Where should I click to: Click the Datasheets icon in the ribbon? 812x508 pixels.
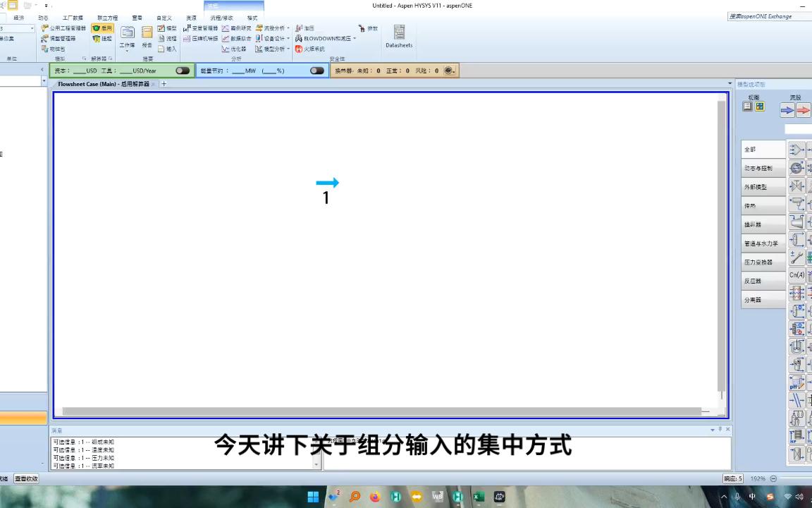(398, 35)
